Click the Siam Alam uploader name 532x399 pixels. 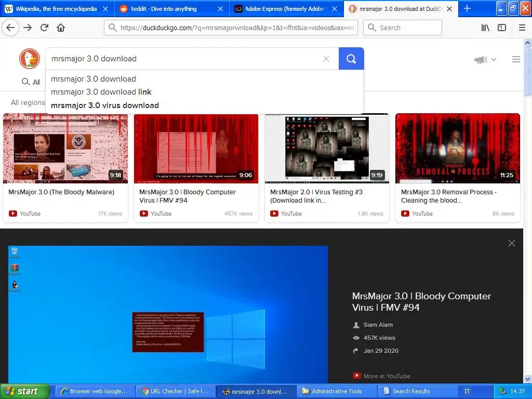pyautogui.click(x=378, y=325)
